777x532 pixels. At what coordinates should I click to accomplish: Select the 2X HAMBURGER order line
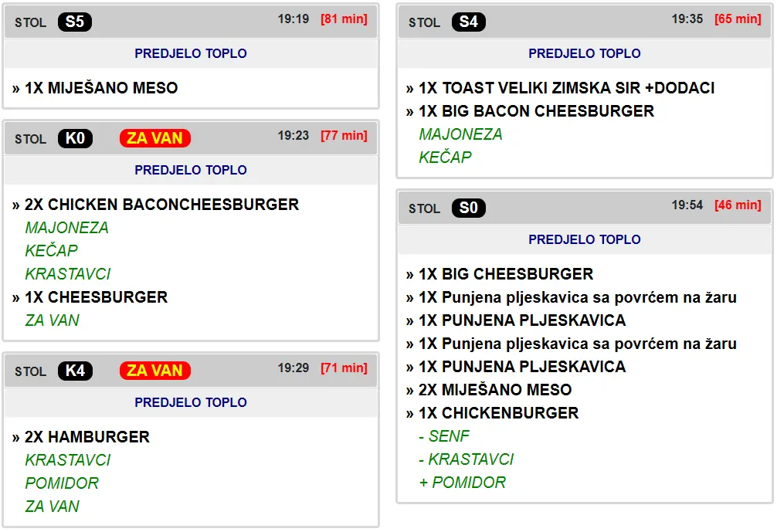87,437
